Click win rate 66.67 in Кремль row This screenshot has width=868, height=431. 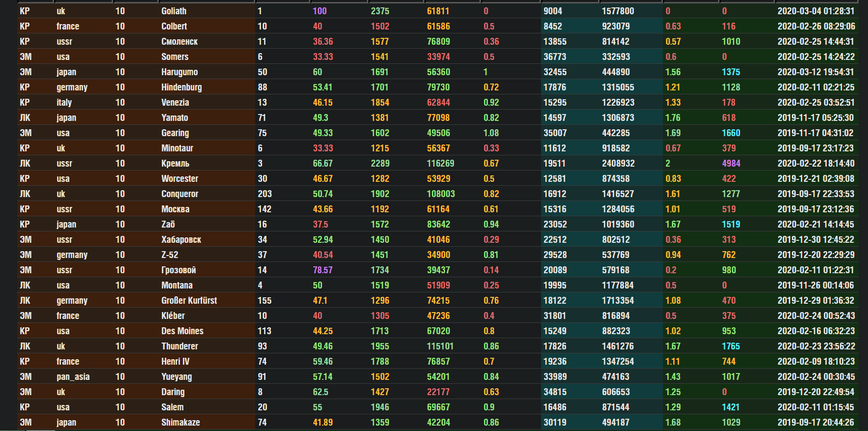click(x=323, y=163)
